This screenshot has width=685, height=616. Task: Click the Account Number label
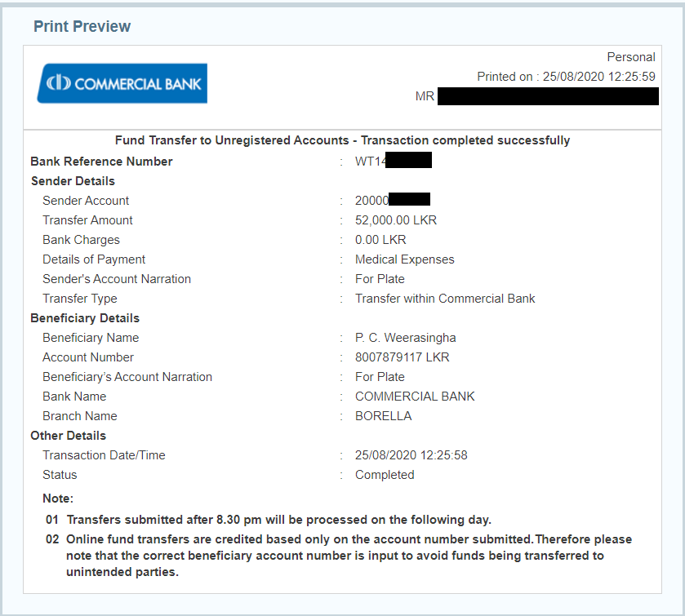88,357
